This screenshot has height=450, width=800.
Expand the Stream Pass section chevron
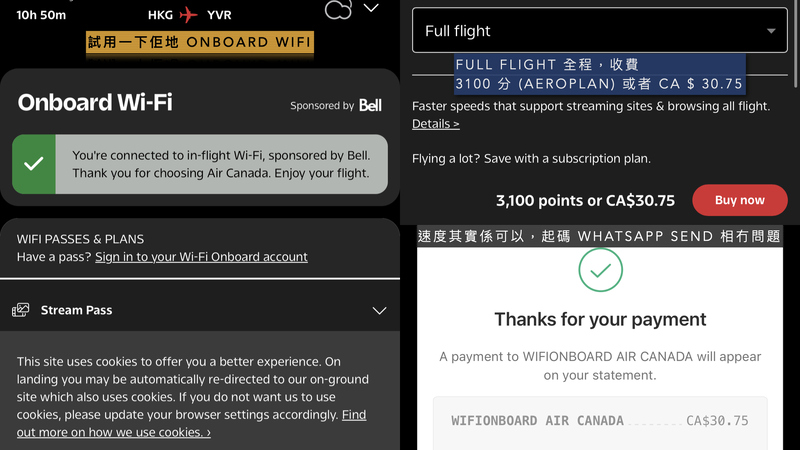379,310
